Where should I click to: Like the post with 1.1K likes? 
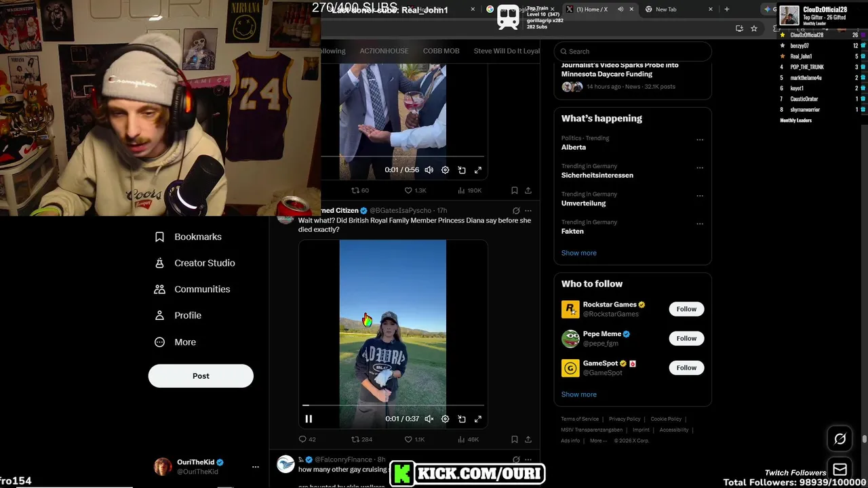click(x=414, y=439)
